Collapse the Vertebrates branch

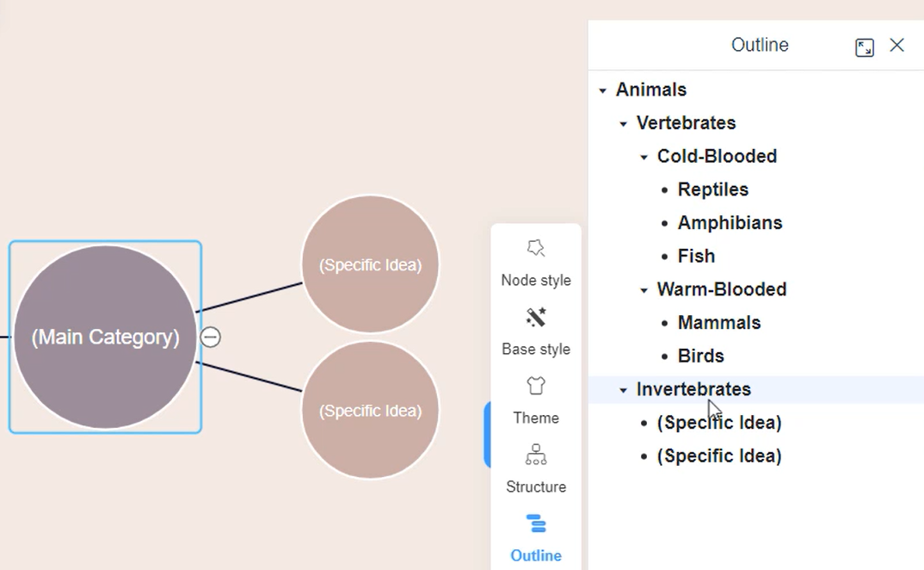point(623,123)
